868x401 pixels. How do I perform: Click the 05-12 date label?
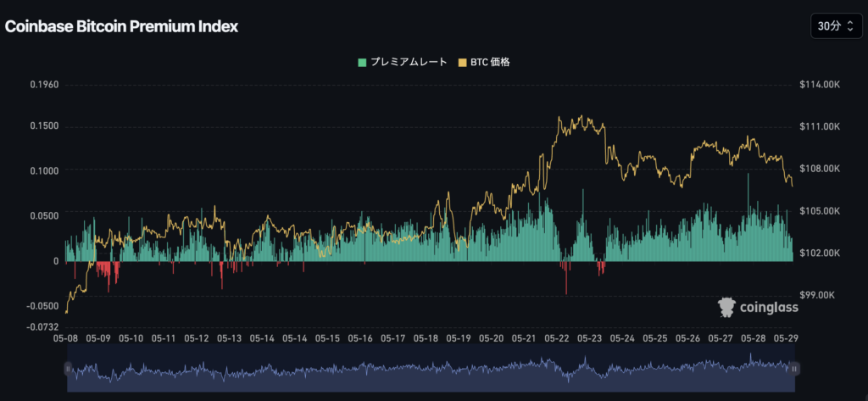click(x=197, y=337)
